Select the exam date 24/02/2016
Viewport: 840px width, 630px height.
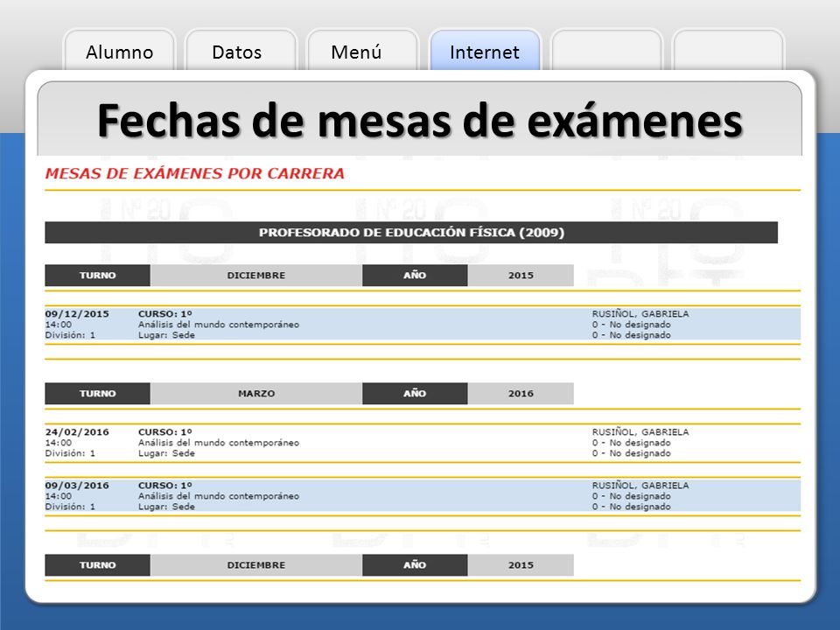(77, 431)
